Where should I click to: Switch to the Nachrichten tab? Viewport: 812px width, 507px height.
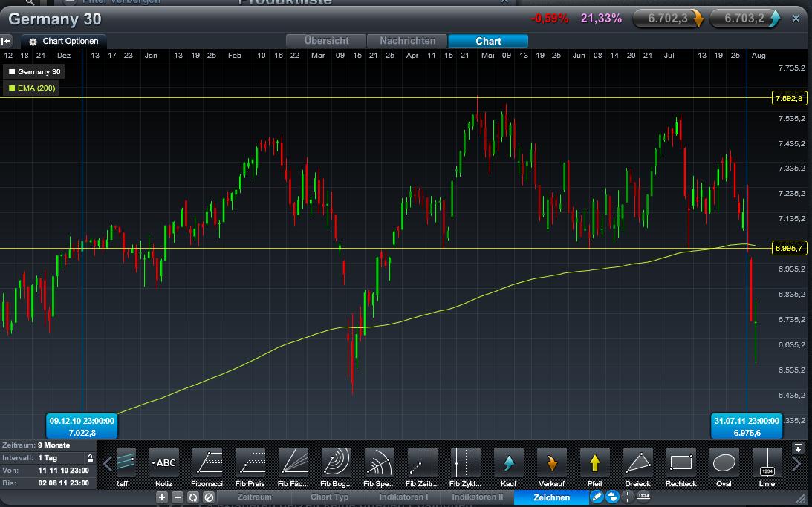click(x=408, y=41)
